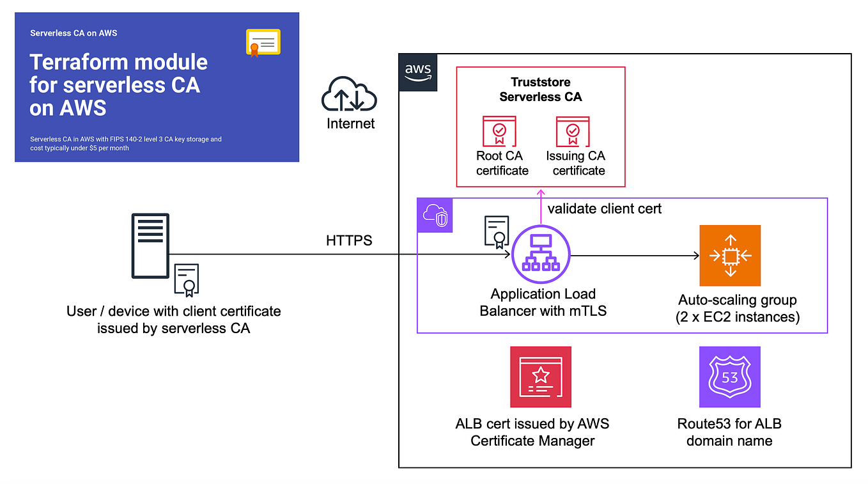868x484 pixels.
Task: Select the Route53 shield icon
Action: click(729, 377)
